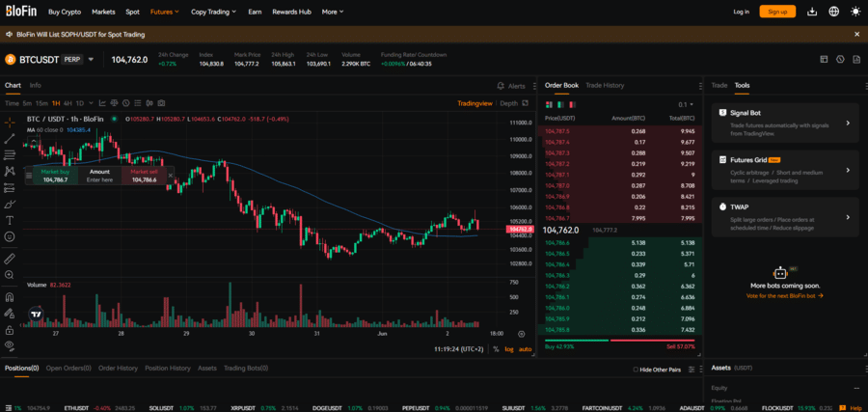
Task: Open the Trading Bots(0) tab
Action: pyautogui.click(x=246, y=368)
